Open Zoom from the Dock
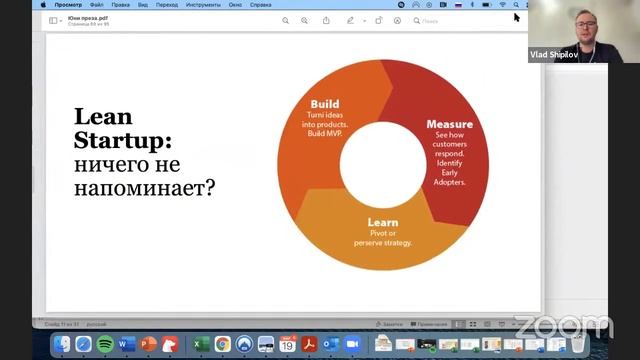 [352, 344]
